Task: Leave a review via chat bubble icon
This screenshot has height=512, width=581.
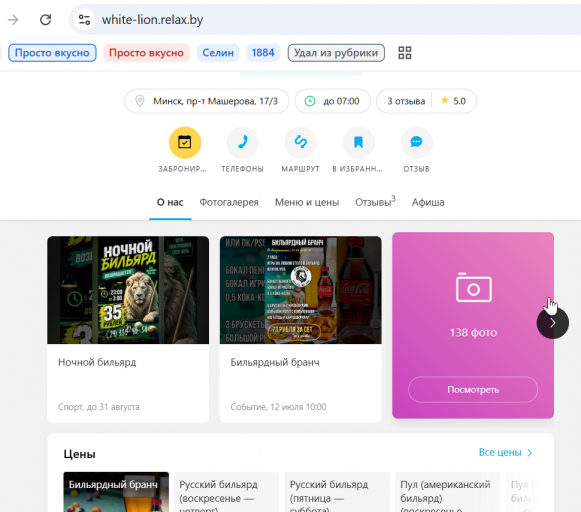Action: [x=416, y=142]
